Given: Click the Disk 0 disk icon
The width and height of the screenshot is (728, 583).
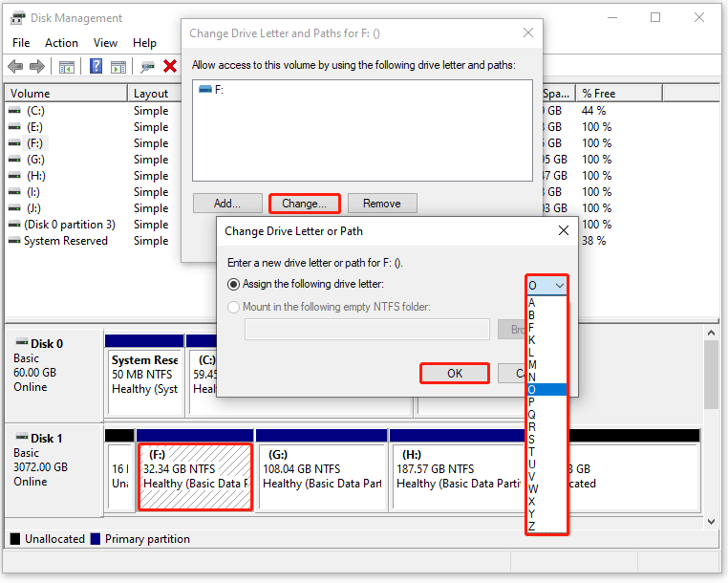Looking at the screenshot, I should 22,343.
